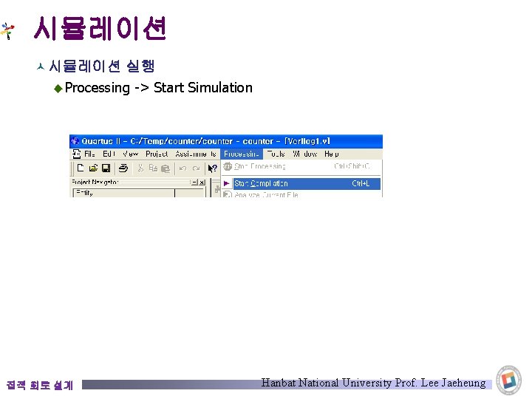Click the Copy toolbar icon
The width and height of the screenshot is (532, 399).
coord(153,168)
